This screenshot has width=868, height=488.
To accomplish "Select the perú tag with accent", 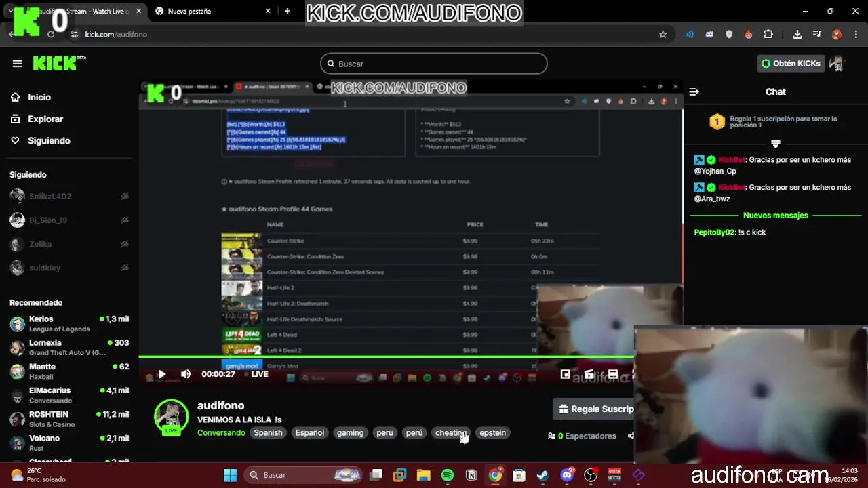I will (414, 432).
